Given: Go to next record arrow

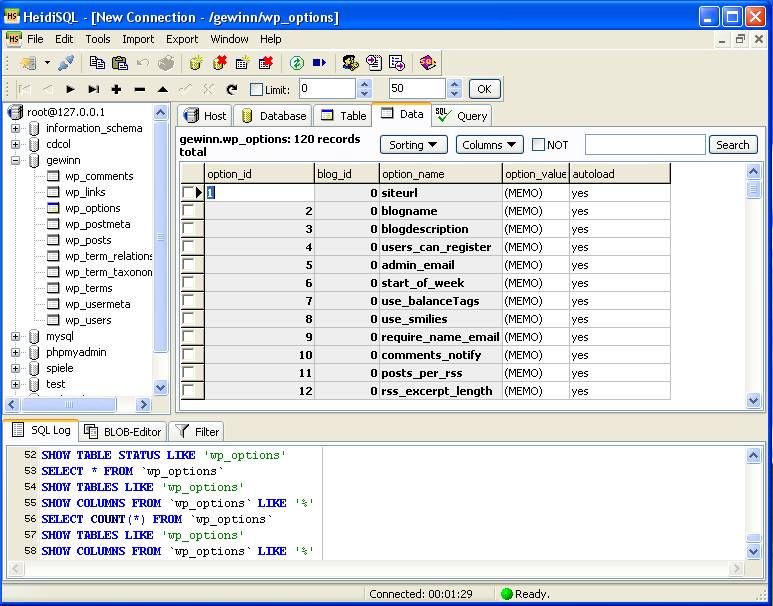Looking at the screenshot, I should [70, 89].
